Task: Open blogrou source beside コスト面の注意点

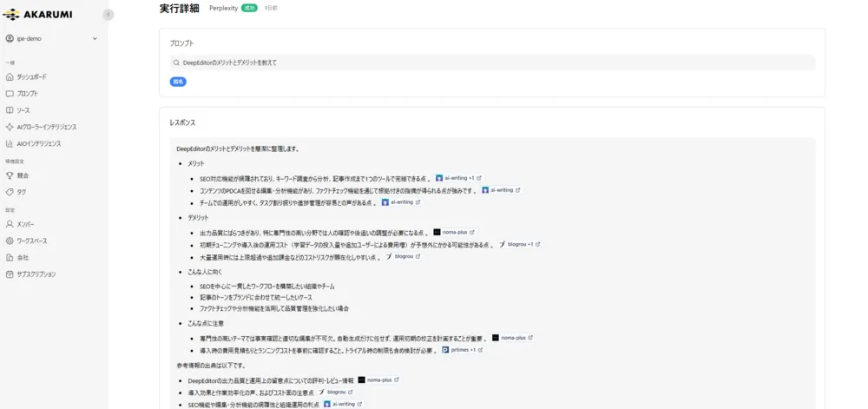Action: point(335,392)
